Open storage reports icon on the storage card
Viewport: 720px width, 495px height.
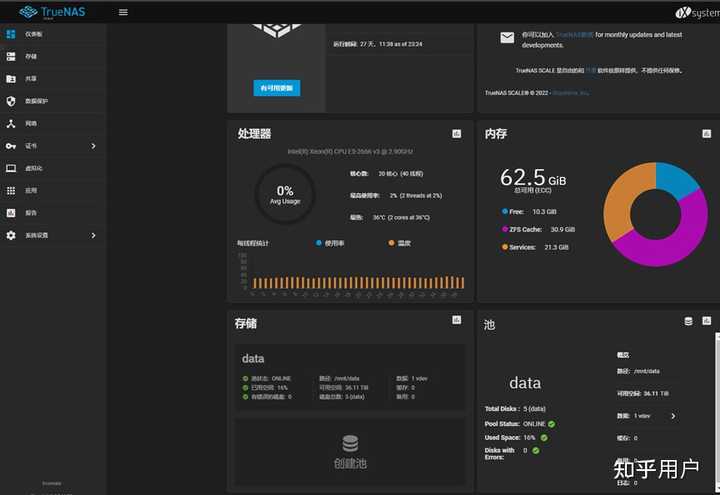(456, 320)
